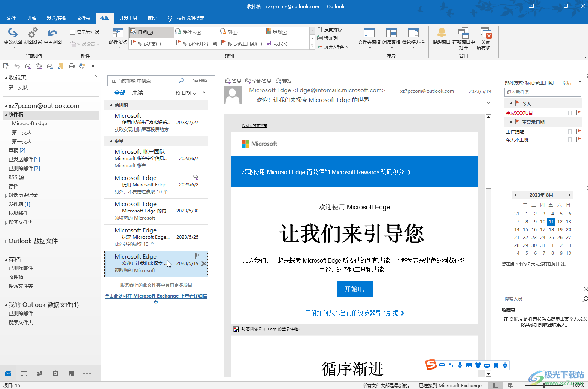Click the print icon in quick access toolbar
This screenshot has height=389, width=588.
pyautogui.click(x=72, y=66)
